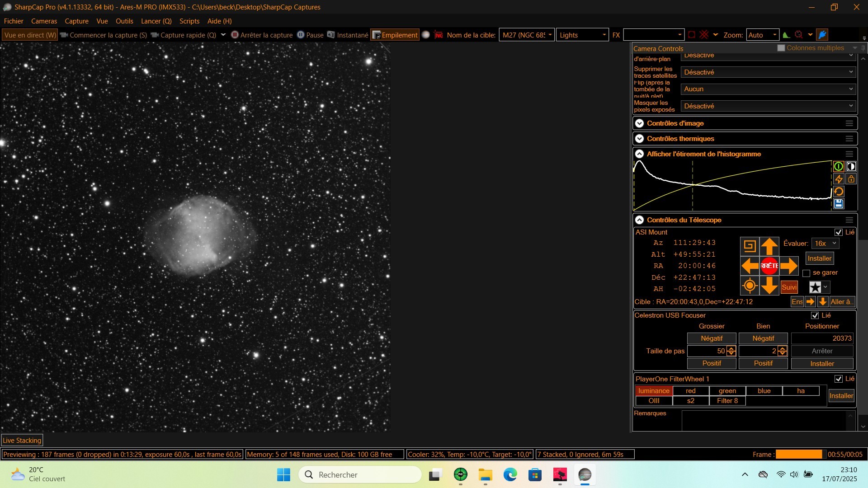This screenshot has height=488, width=868.
Task: Open the FX effects dropdown
Action: [653, 35]
